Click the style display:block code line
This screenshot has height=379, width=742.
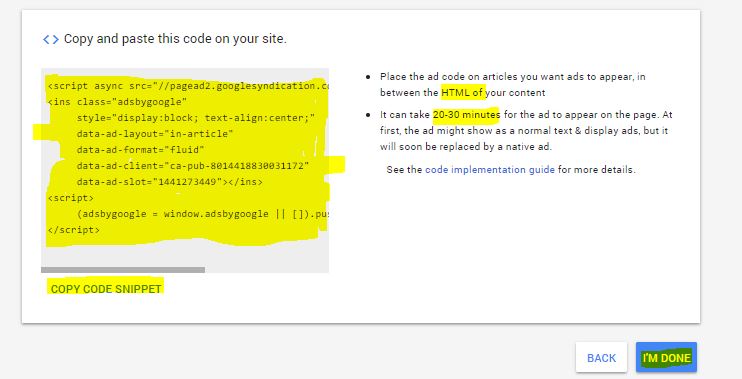pyautogui.click(x=196, y=118)
